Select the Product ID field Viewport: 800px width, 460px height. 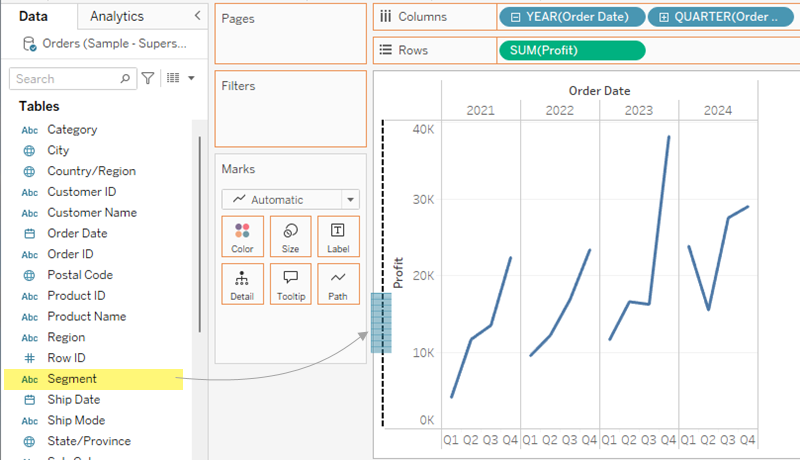pos(76,296)
